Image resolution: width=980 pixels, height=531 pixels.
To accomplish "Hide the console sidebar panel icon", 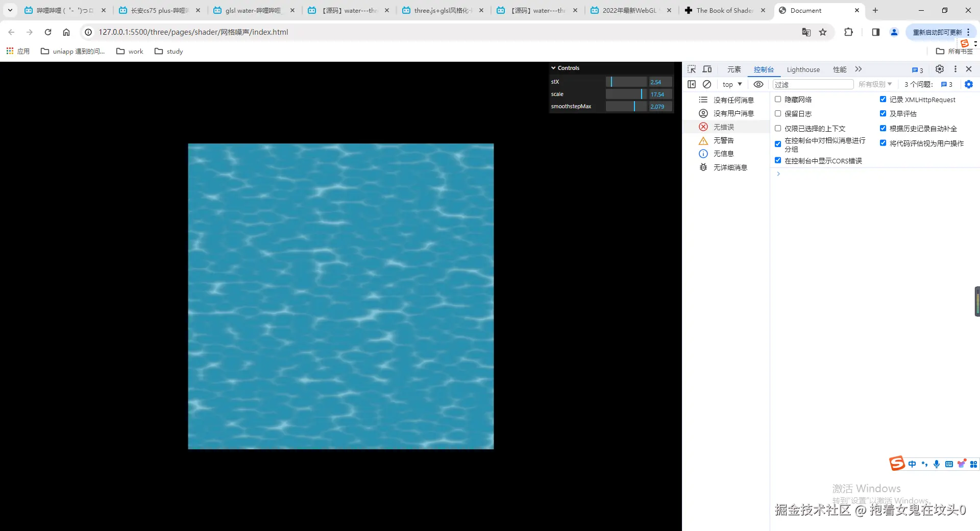I will point(692,84).
